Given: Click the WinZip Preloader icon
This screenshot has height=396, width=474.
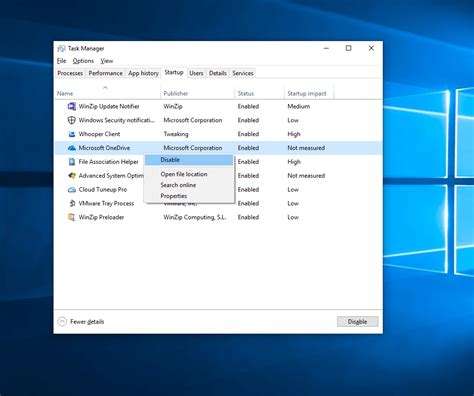Looking at the screenshot, I should tap(72, 217).
